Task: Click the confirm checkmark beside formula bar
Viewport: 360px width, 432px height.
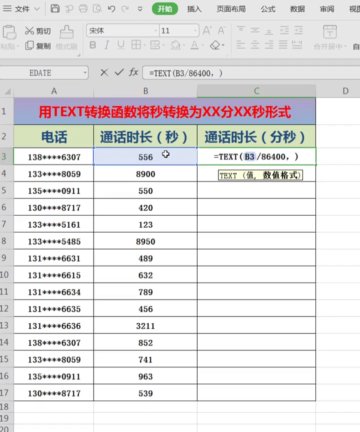Action: pos(119,72)
